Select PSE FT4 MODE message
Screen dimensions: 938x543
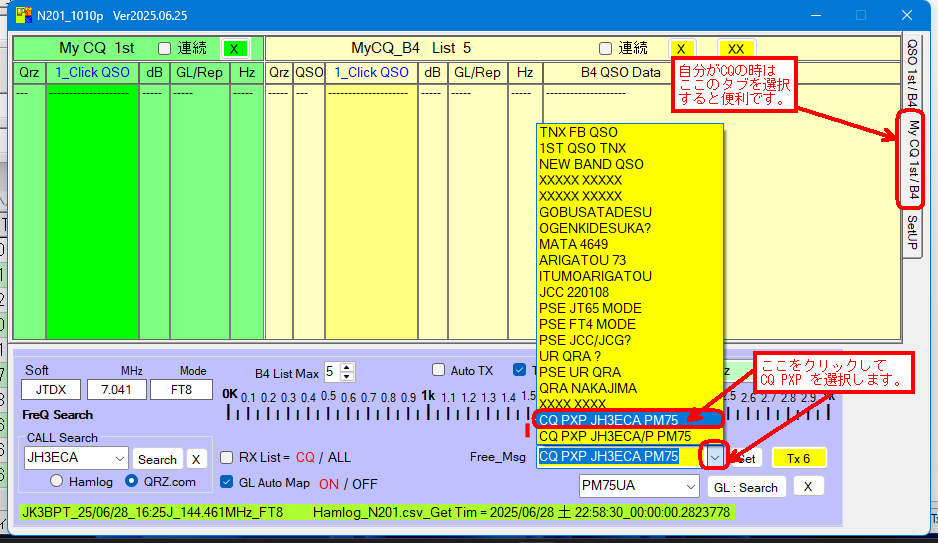coord(630,325)
